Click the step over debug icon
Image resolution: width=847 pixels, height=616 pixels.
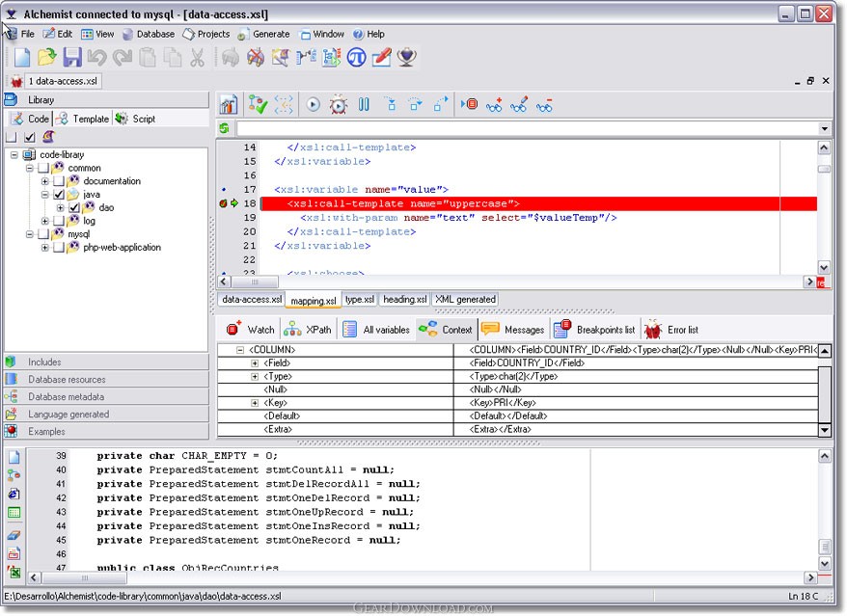click(416, 104)
